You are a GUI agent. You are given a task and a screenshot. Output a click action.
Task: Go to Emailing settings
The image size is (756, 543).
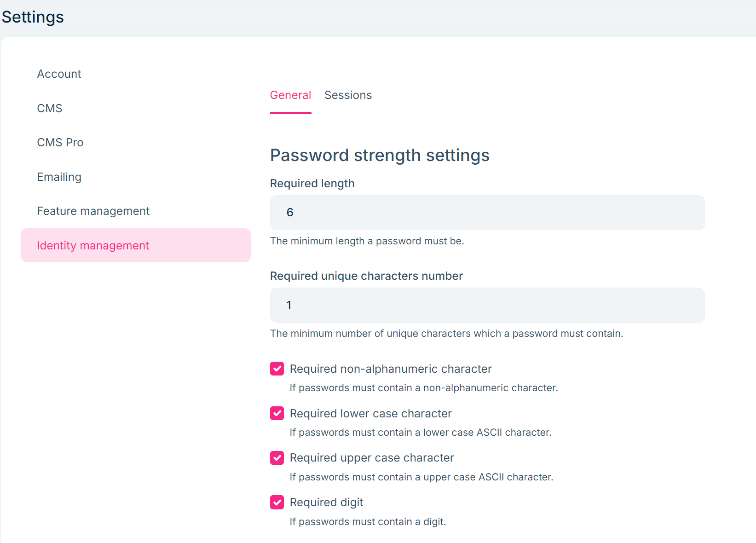tap(59, 177)
